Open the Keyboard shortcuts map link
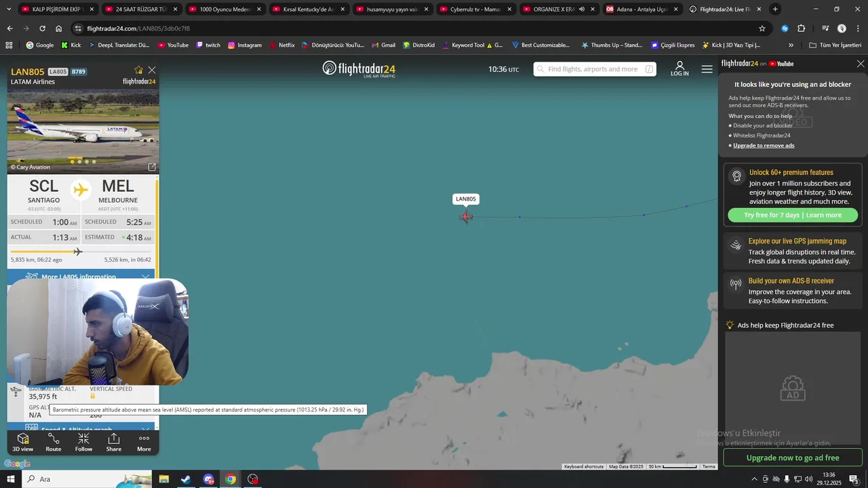The image size is (868, 488). tap(584, 466)
